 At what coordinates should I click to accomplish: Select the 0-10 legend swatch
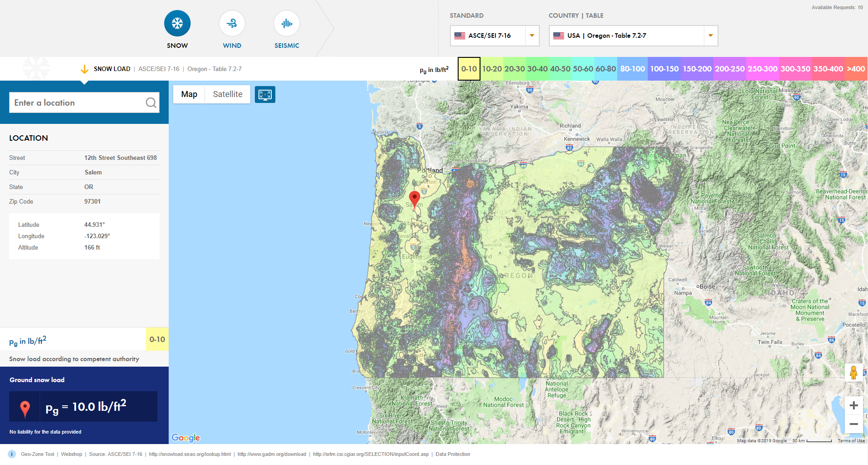click(469, 69)
